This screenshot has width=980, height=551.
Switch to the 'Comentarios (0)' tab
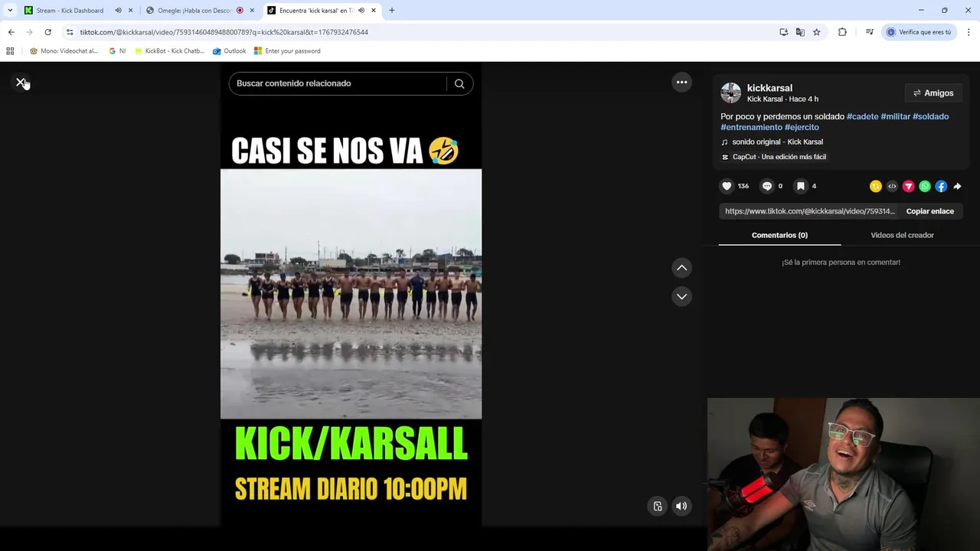779,235
